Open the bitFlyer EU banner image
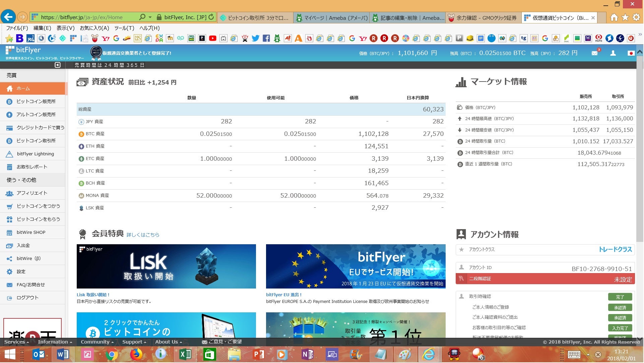The image size is (644, 363). click(356, 267)
